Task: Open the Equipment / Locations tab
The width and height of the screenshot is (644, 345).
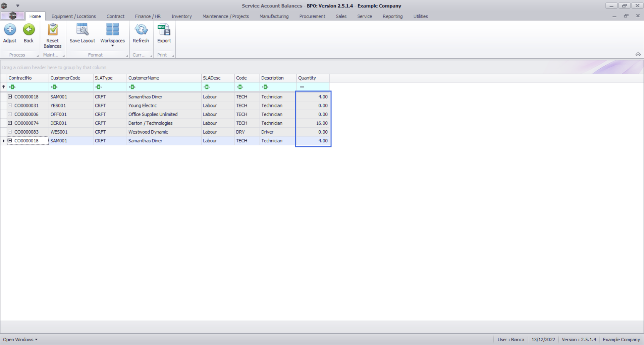Action: point(73,16)
